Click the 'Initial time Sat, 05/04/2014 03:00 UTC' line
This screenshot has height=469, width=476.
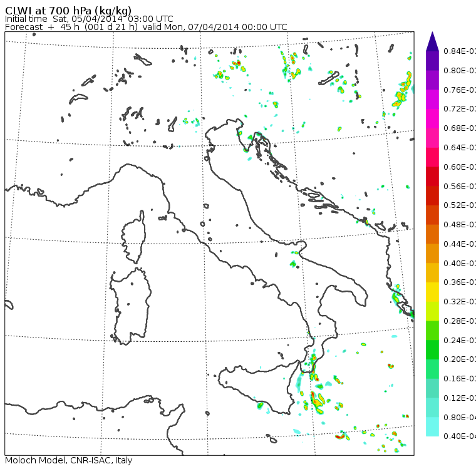(x=89, y=19)
